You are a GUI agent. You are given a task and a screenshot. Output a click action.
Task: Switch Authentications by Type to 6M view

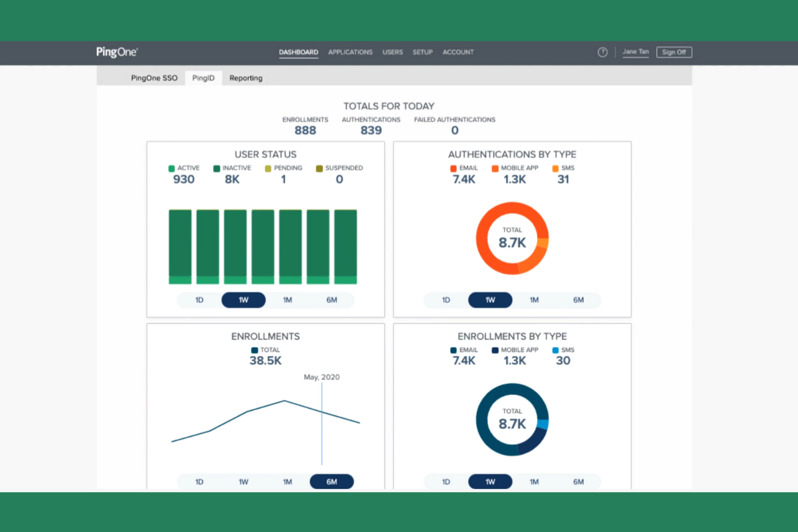coord(578,300)
